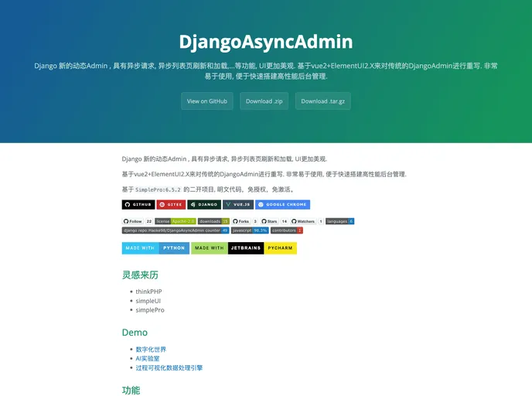Image resolution: width=532 pixels, height=396 pixels.
Task: Click the GitHub Stars badge
Action: 269,221
